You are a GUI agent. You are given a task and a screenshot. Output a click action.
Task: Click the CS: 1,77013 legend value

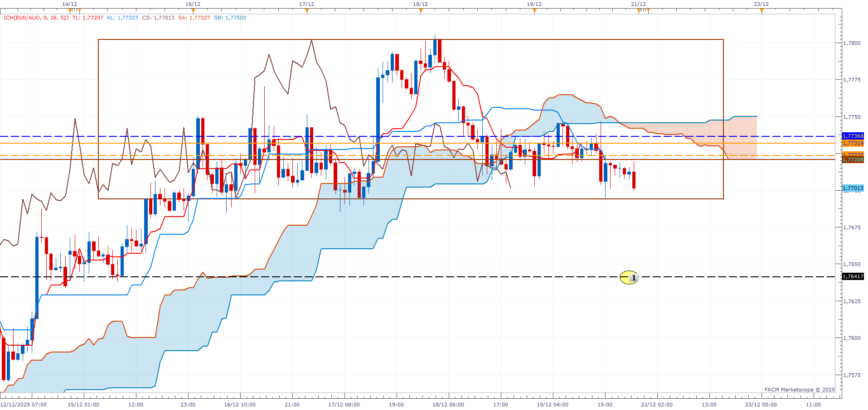pos(158,18)
